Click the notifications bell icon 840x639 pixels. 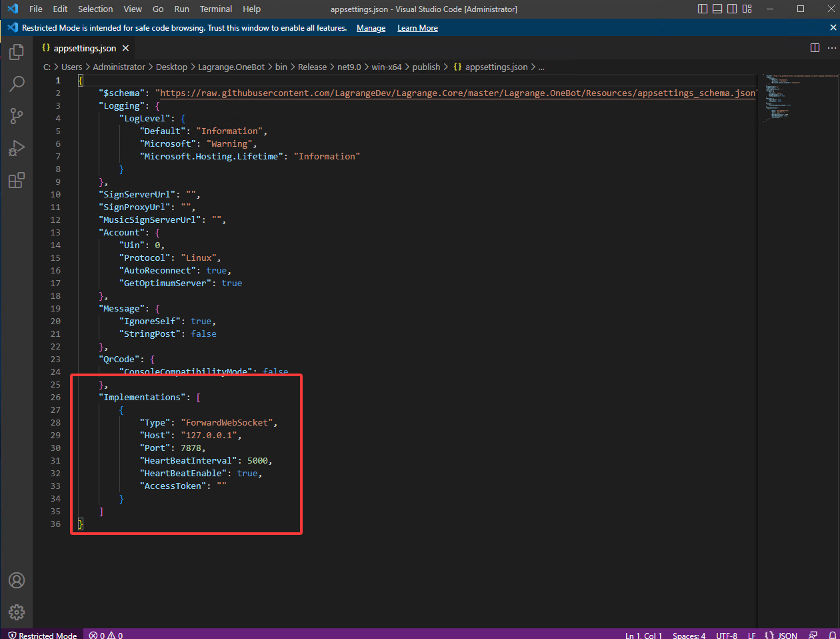(x=832, y=635)
